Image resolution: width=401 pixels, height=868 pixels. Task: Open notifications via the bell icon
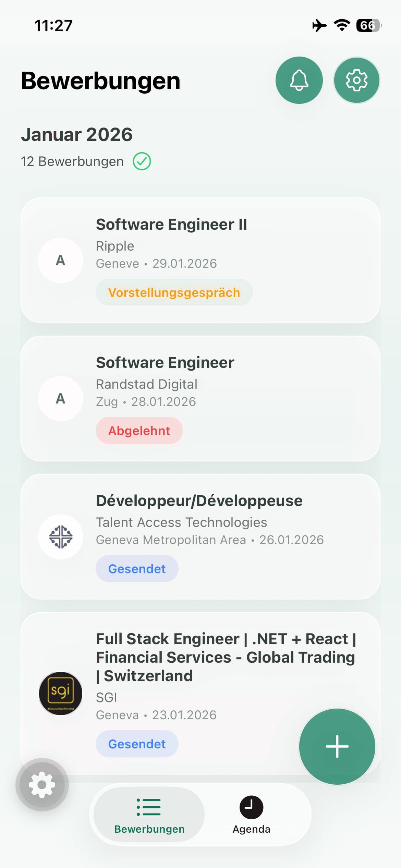point(299,80)
